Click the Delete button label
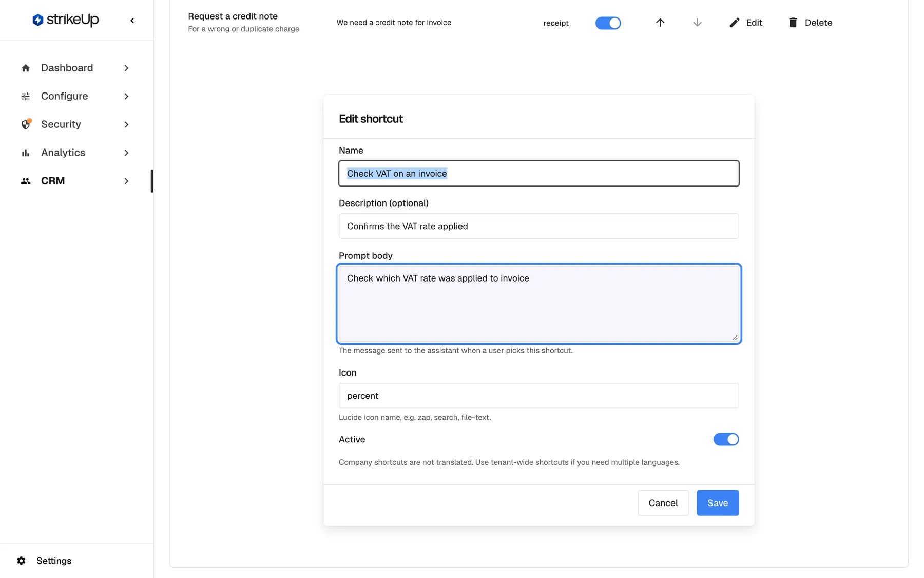Image resolution: width=924 pixels, height=578 pixels. 818,23
